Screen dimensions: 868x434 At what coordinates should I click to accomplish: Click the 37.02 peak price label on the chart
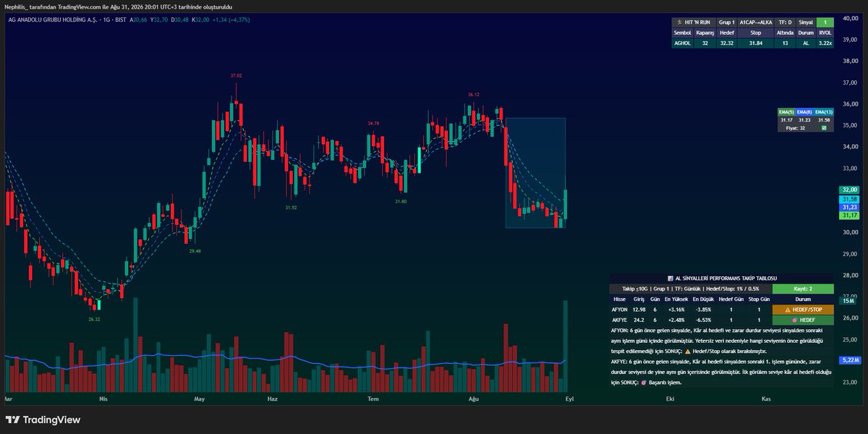[236, 76]
